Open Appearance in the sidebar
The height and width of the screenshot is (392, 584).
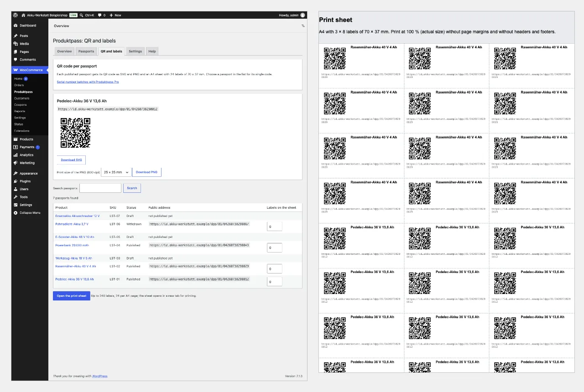[x=30, y=173]
